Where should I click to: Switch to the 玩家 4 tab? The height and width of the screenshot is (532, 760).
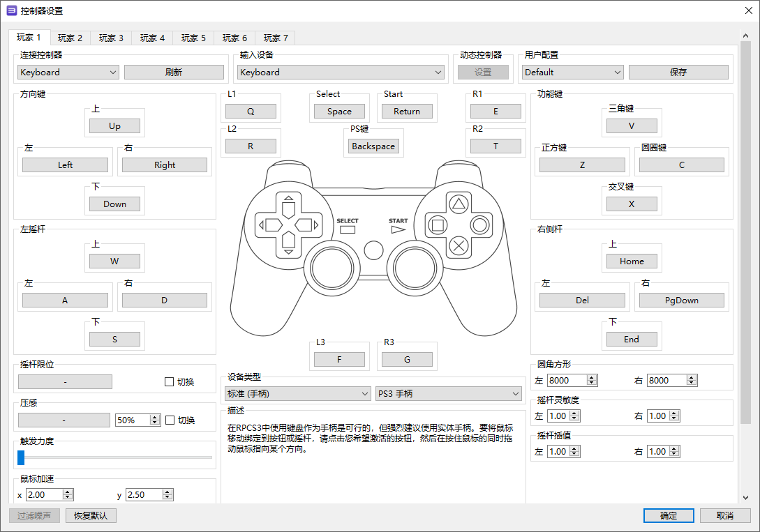(152, 38)
